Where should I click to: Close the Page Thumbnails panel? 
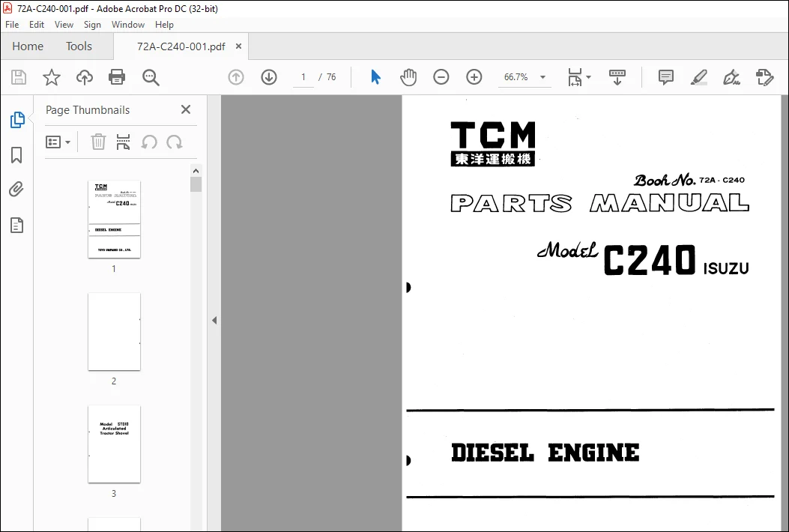[x=186, y=109]
